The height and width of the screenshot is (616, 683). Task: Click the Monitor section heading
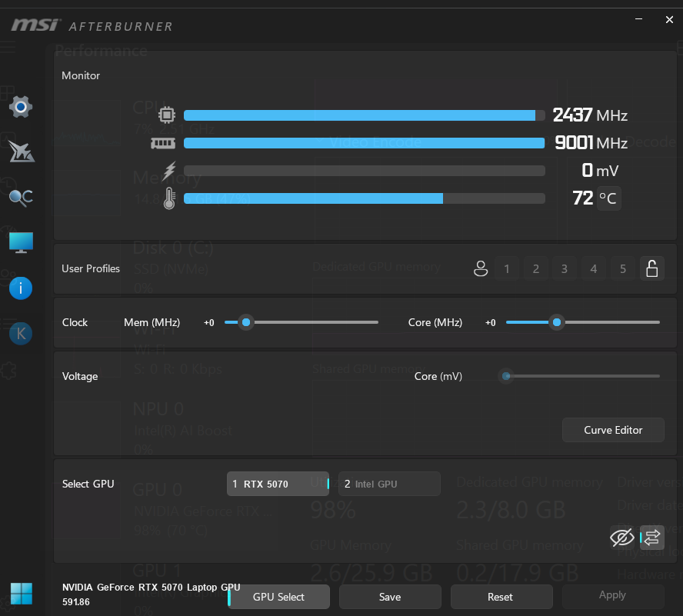click(x=81, y=75)
